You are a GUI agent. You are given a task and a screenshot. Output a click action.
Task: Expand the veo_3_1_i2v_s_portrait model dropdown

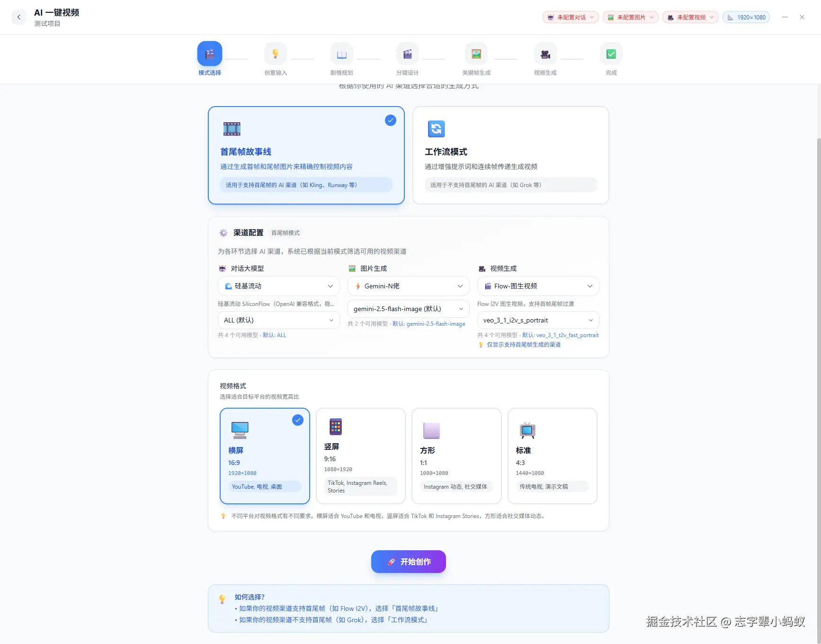coord(538,320)
